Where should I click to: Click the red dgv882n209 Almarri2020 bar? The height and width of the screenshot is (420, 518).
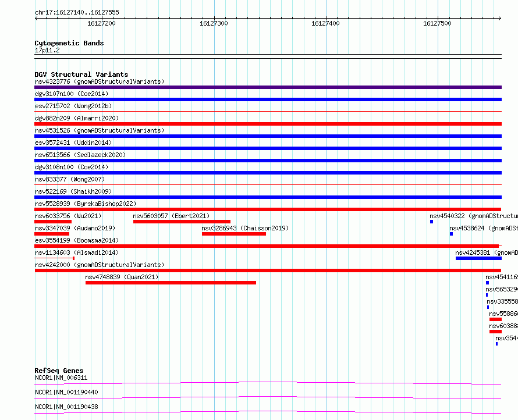click(x=268, y=124)
